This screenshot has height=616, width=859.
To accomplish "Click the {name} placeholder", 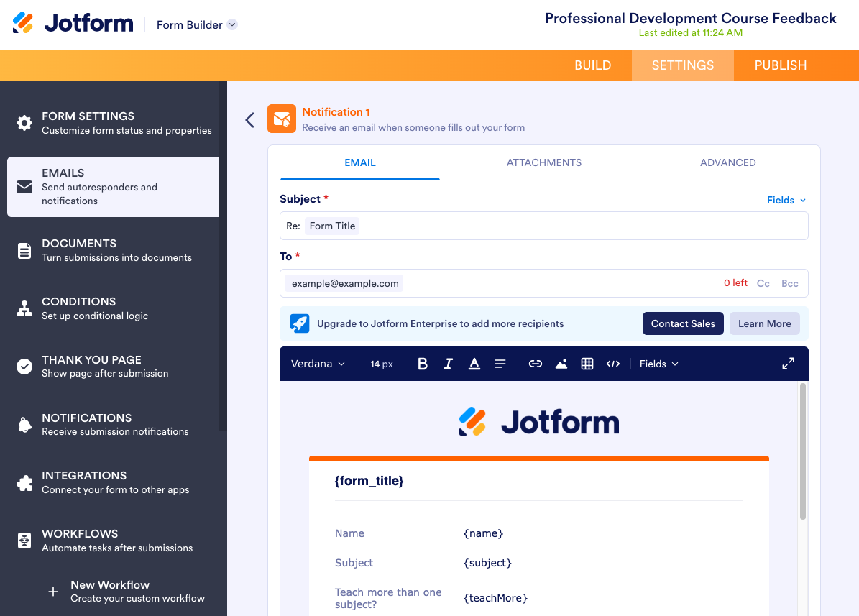I will [482, 533].
